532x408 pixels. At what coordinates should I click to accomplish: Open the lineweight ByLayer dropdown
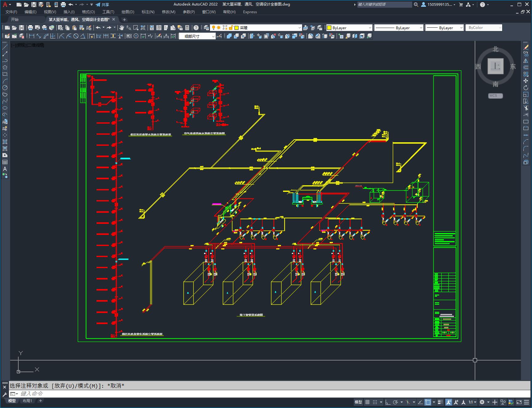[x=444, y=28]
